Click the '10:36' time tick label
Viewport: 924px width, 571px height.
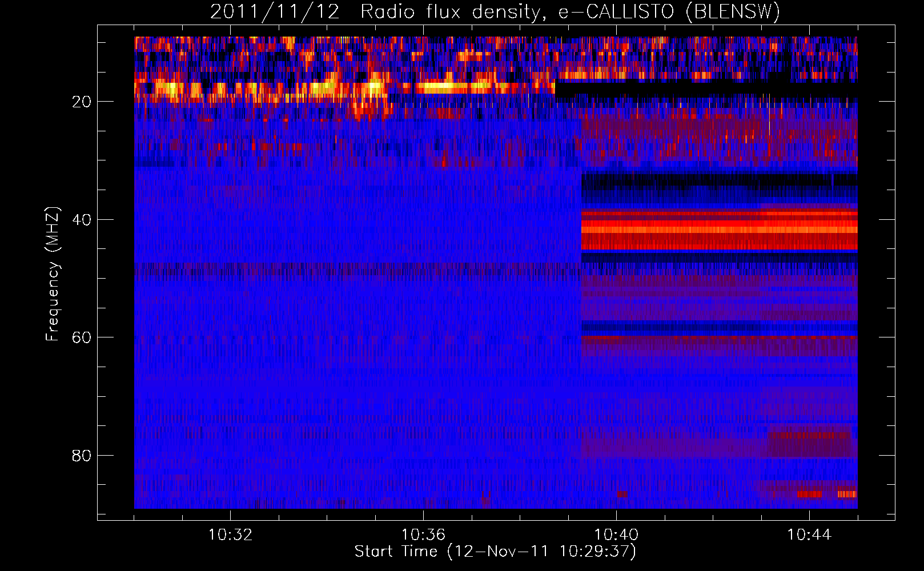pyautogui.click(x=423, y=534)
